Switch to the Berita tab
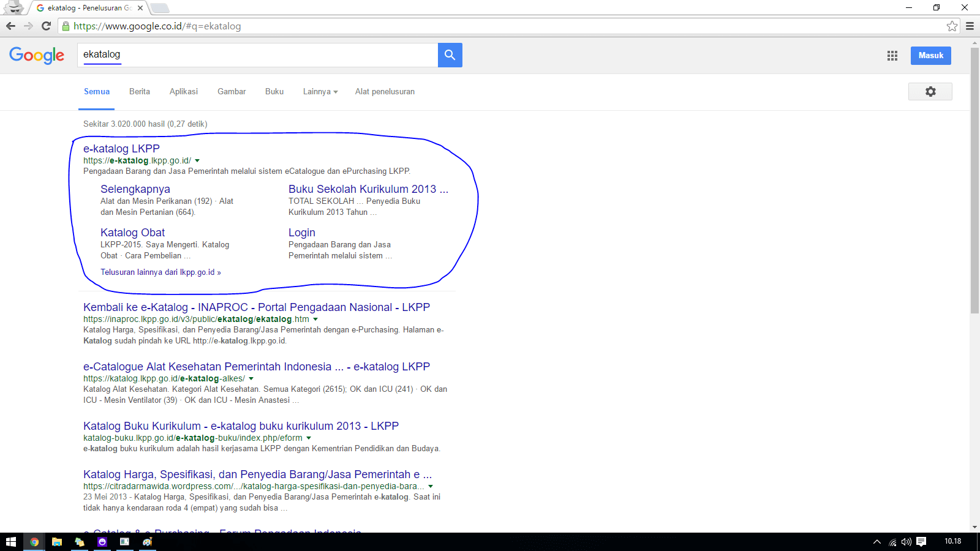The height and width of the screenshot is (551, 980). [140, 92]
